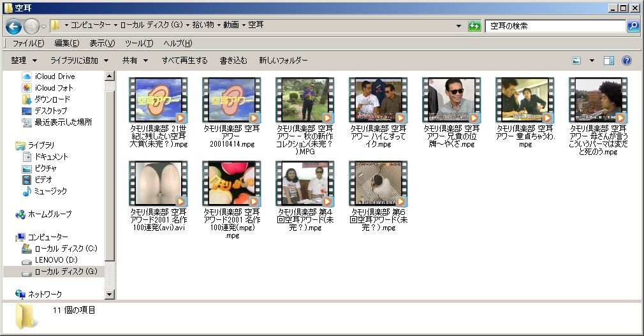Open the 編集(E) menu
The image size is (644, 336).
point(66,43)
